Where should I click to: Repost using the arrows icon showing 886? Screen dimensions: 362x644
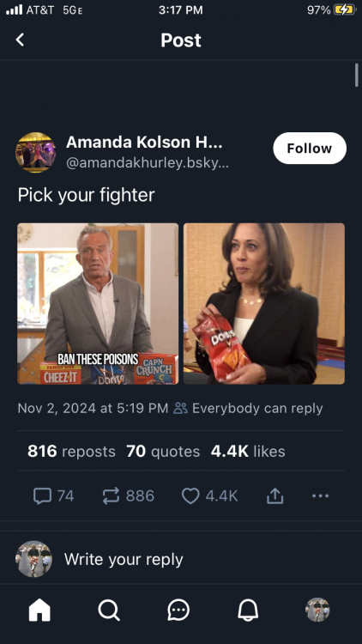pyautogui.click(x=128, y=495)
